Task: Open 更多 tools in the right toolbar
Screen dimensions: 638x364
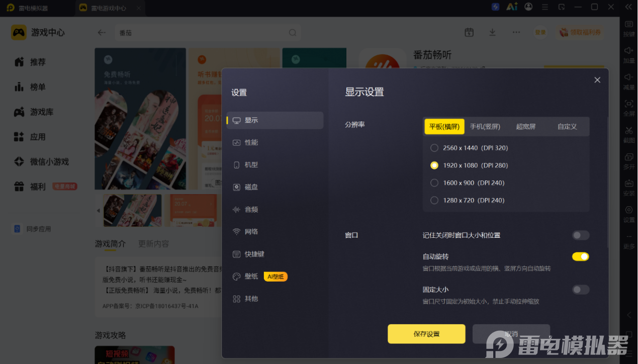Action: click(629, 241)
